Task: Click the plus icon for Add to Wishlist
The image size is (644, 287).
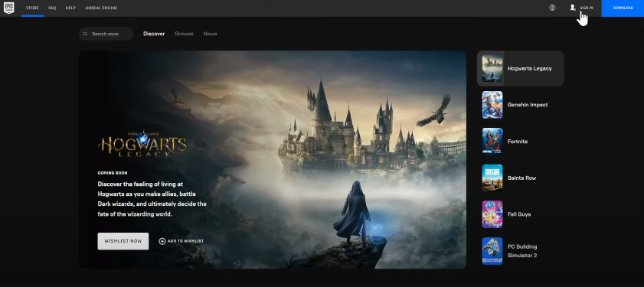Action: click(x=162, y=241)
